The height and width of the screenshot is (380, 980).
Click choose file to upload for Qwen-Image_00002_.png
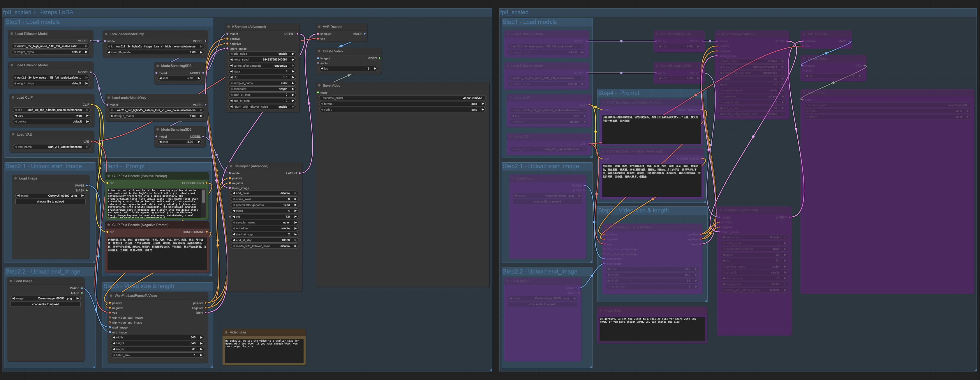(46, 304)
